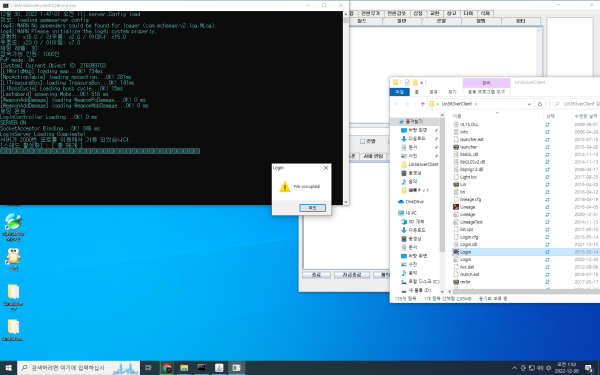Select the Light.loc file icon
Screen dimensions: 600x375
[x=456, y=177]
